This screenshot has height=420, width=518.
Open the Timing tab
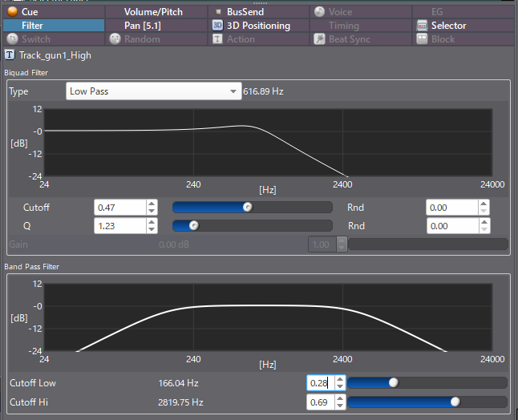click(361, 26)
